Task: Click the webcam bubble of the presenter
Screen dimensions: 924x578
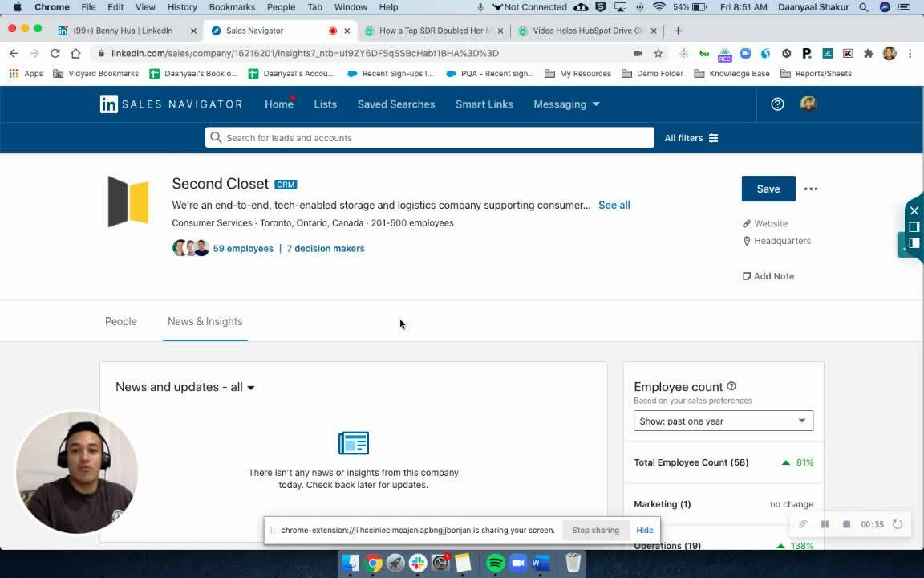Action: pos(77,472)
